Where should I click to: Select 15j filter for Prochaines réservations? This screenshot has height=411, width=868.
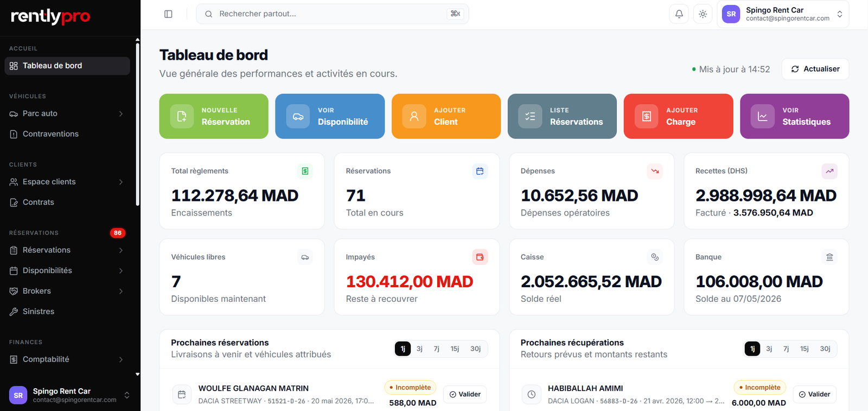pos(455,349)
